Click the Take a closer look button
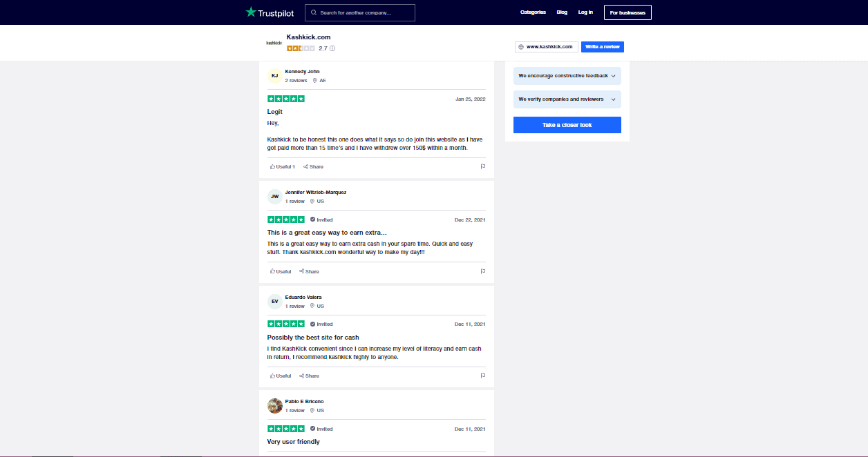868x457 pixels. point(567,125)
